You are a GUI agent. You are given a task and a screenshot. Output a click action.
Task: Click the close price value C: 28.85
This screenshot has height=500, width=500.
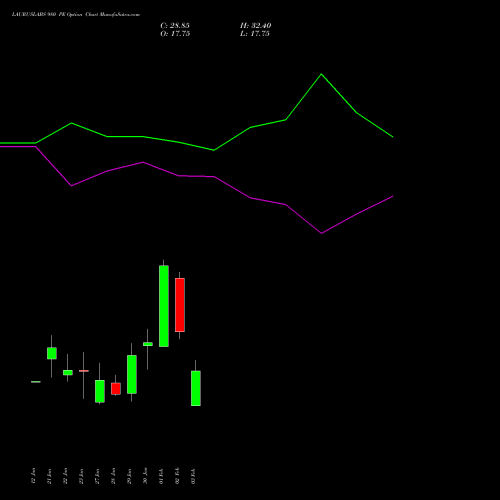pos(175,26)
